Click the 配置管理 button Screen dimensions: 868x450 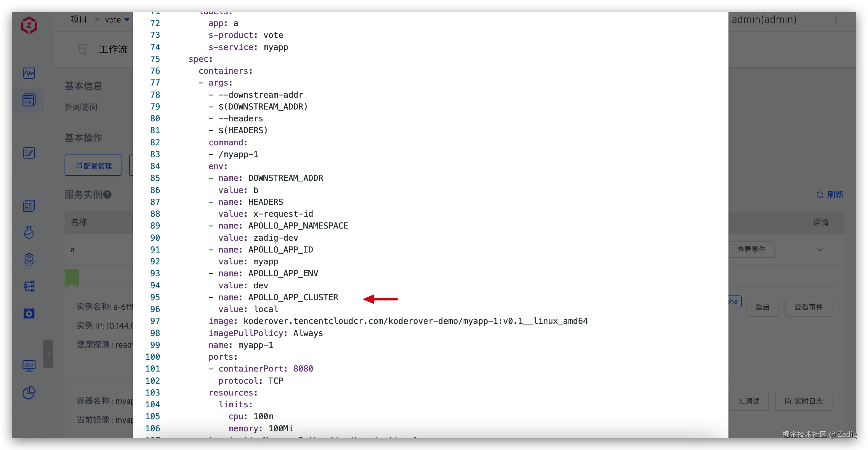pos(93,165)
